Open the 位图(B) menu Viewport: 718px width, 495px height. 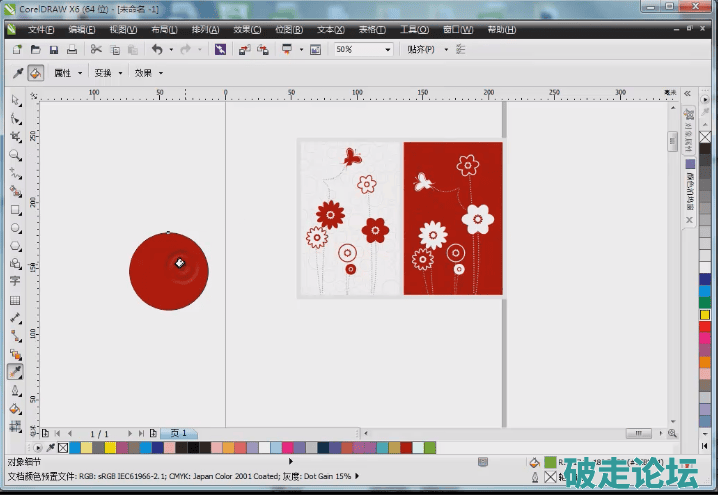pos(289,30)
